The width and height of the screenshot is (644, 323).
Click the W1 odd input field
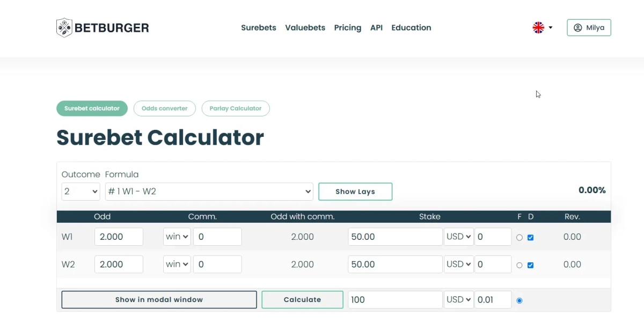coord(119,237)
